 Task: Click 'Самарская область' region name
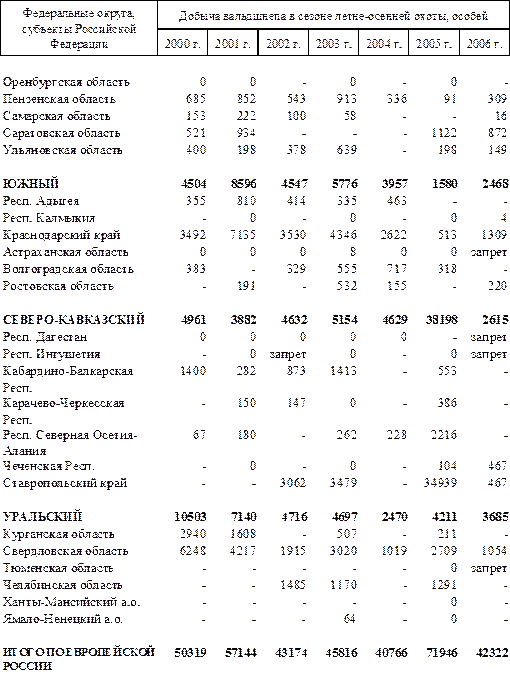(x=56, y=116)
